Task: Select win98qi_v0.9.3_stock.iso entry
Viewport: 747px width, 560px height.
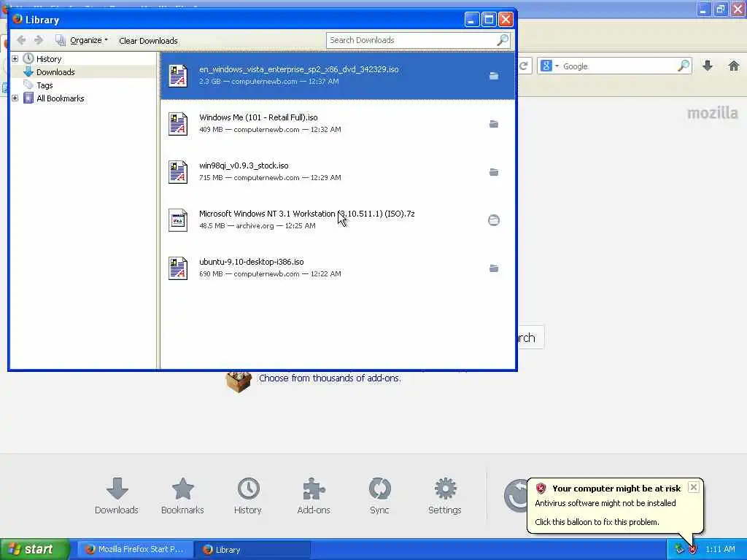Action: pos(338,172)
